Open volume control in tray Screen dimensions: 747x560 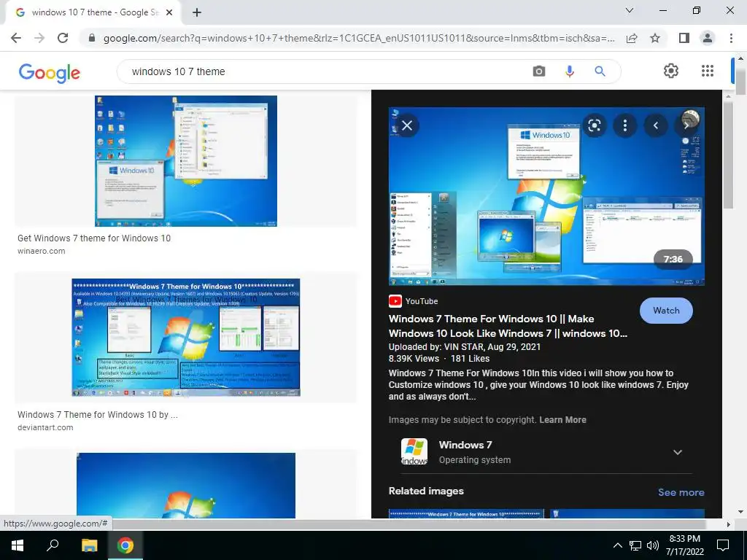[x=653, y=545]
